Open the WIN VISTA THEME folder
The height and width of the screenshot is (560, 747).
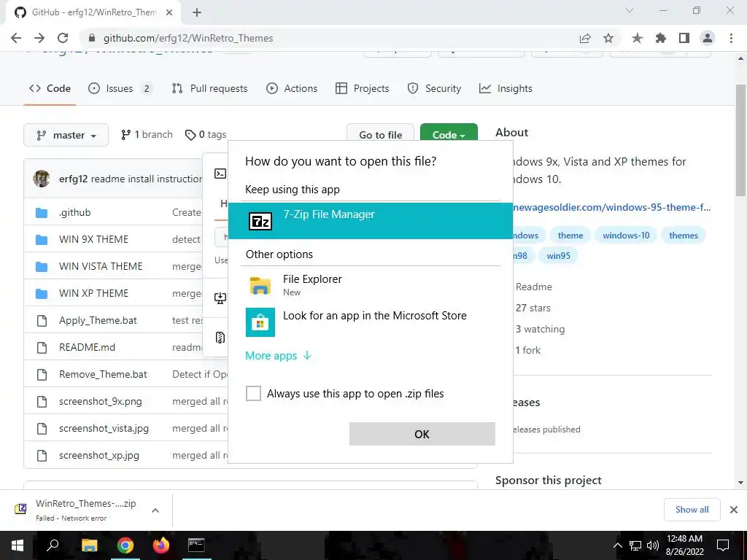coord(101,266)
